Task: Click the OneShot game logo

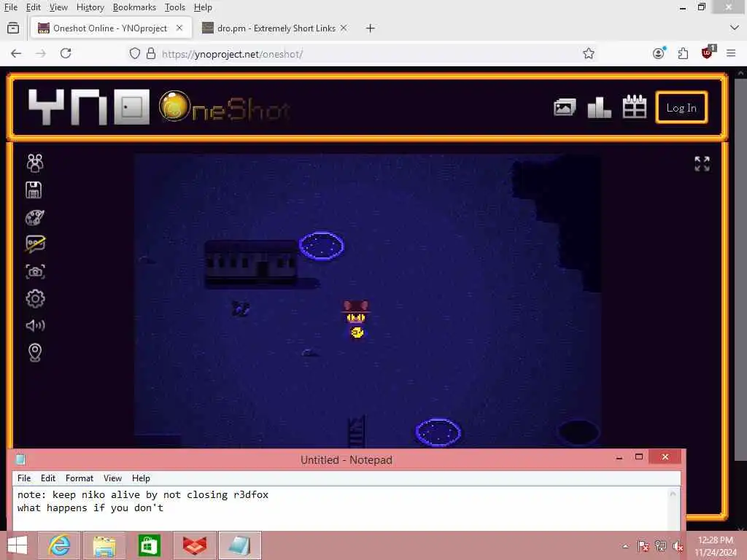Action: pyautogui.click(x=225, y=108)
